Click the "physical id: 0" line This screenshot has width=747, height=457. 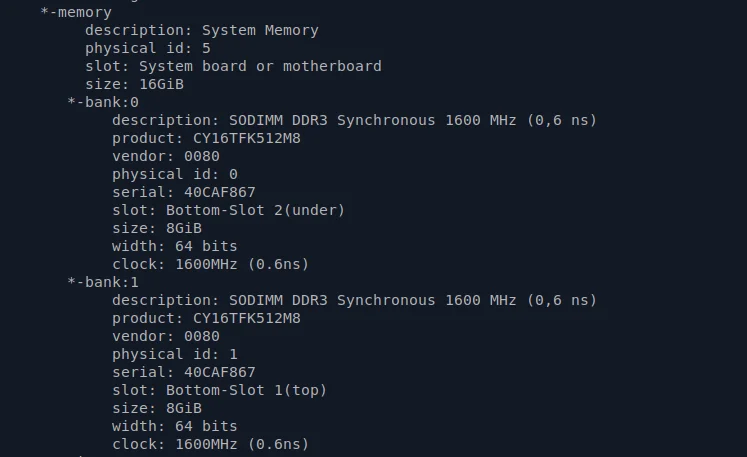coord(174,174)
